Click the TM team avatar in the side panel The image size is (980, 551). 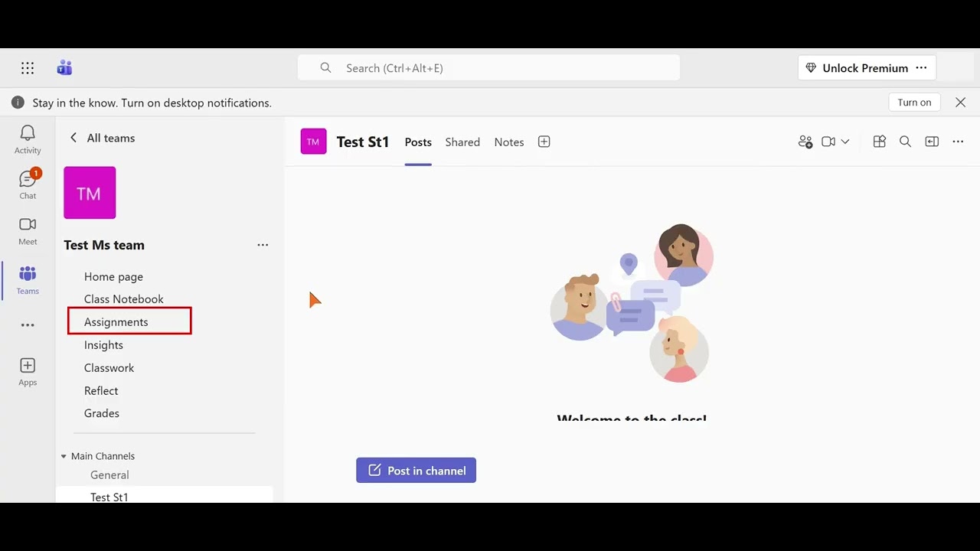click(x=90, y=193)
